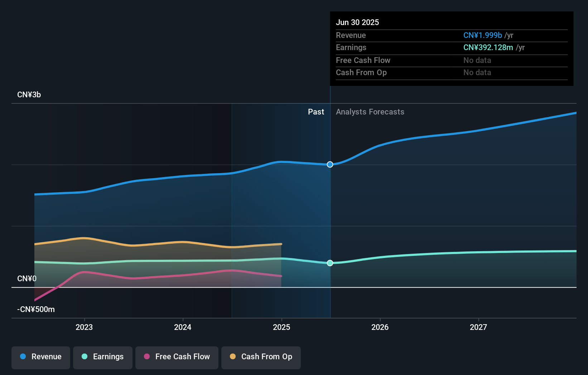Expand the Jun 30 2025 tooltip header
Viewport: 588px width, 375px height.
coord(357,22)
